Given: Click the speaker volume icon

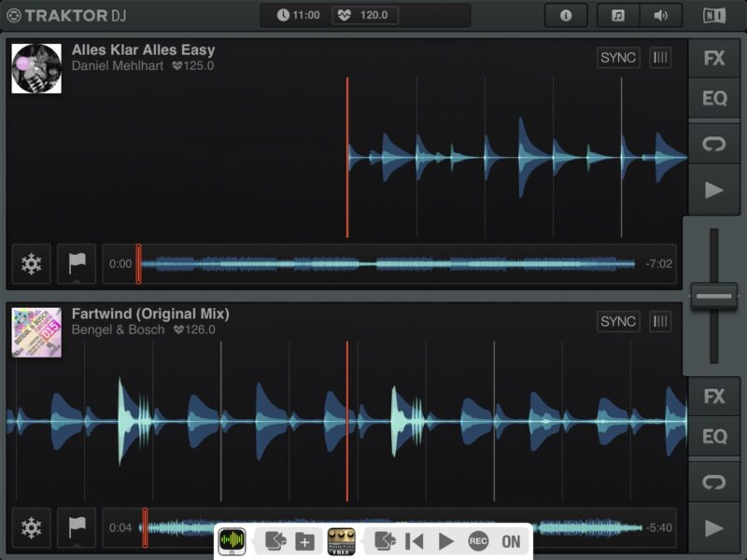Looking at the screenshot, I should tap(661, 15).
